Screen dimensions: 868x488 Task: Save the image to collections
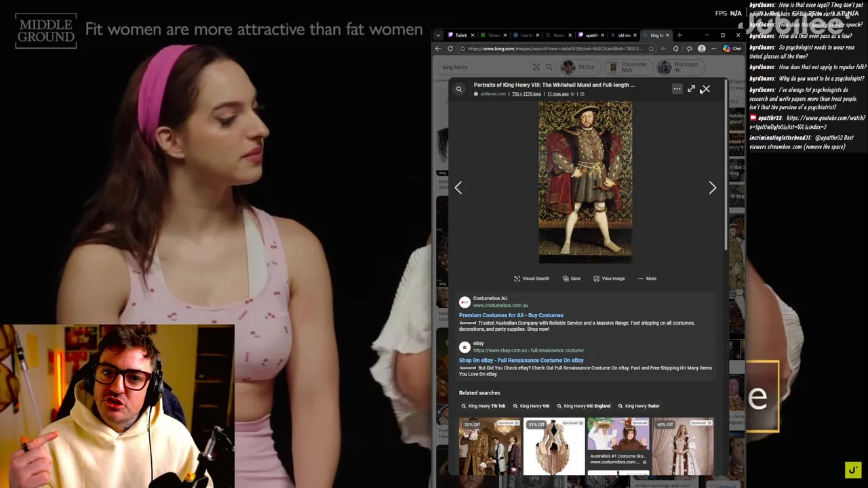[x=572, y=279]
